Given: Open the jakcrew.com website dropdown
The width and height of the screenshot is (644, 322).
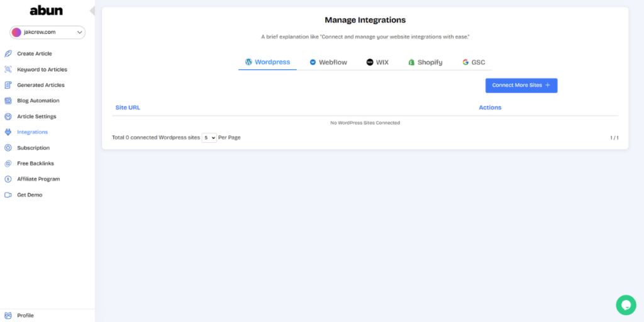Looking at the screenshot, I should [47, 33].
